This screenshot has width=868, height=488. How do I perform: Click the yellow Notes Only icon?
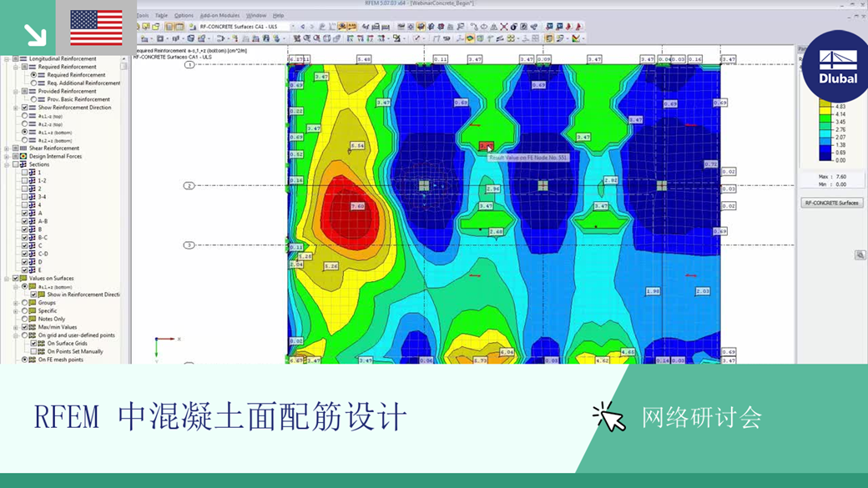pos(32,319)
